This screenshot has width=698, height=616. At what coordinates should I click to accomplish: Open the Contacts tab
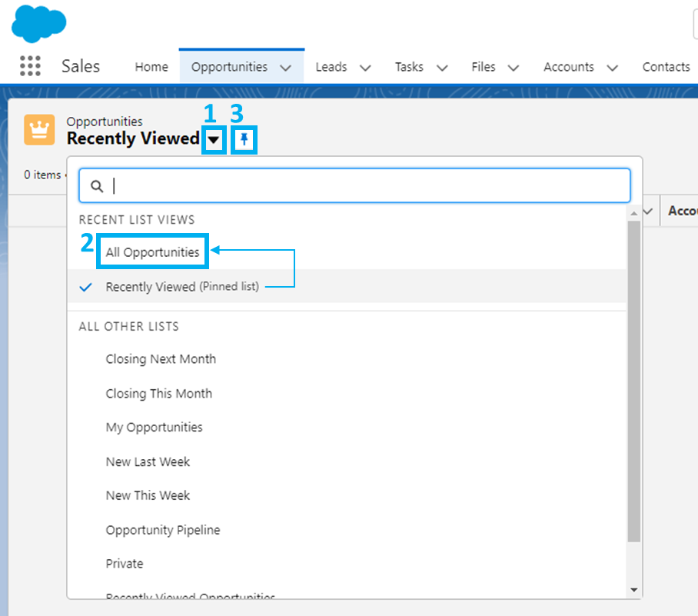coord(666,67)
